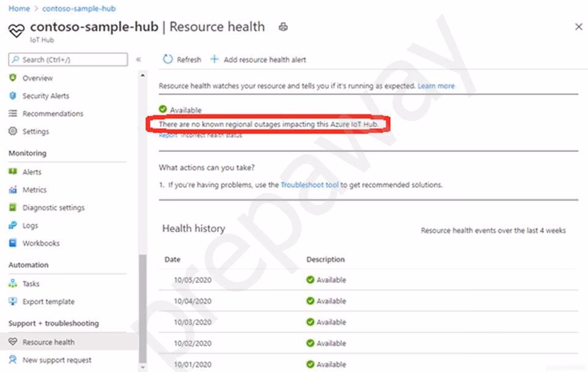Follow the Learn more link
This screenshot has height=372, width=588.
[x=436, y=86]
